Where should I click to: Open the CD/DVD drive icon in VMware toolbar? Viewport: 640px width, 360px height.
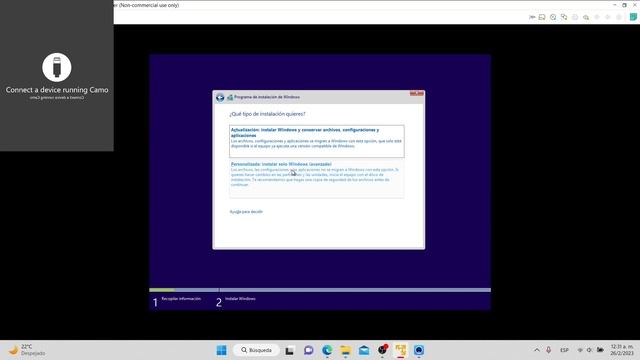[553, 17]
